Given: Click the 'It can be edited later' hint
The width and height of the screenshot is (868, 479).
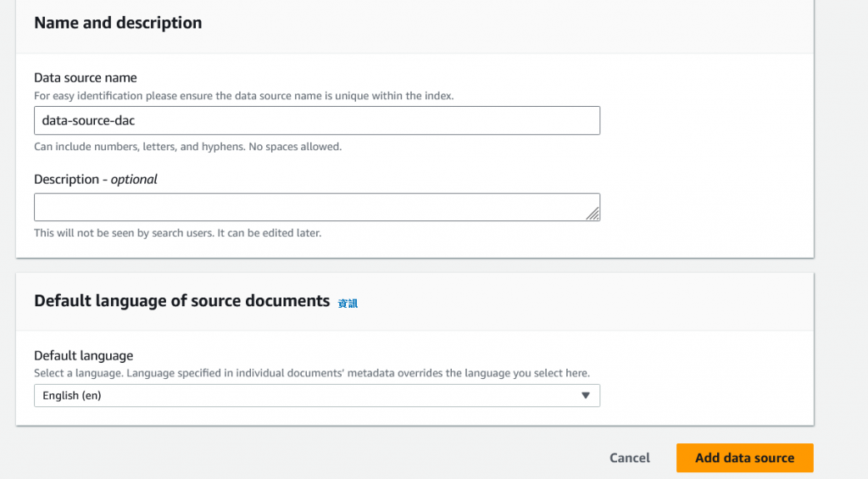Looking at the screenshot, I should 269,233.
